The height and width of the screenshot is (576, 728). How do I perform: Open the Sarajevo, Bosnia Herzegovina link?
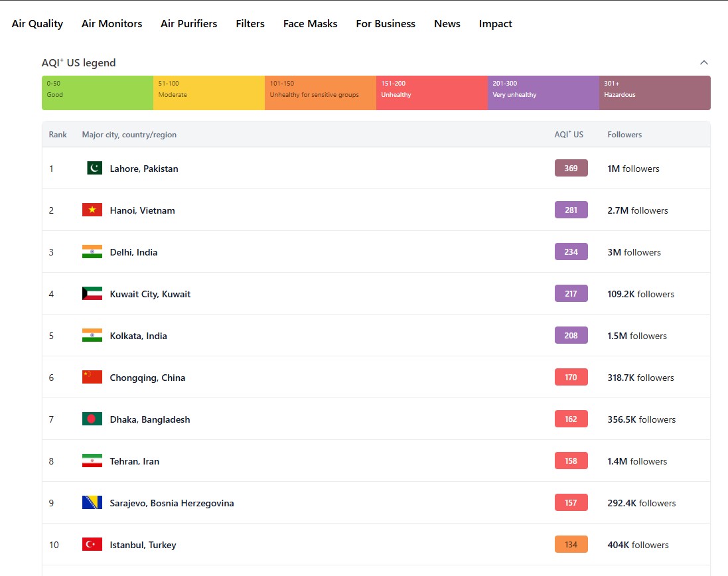172,503
